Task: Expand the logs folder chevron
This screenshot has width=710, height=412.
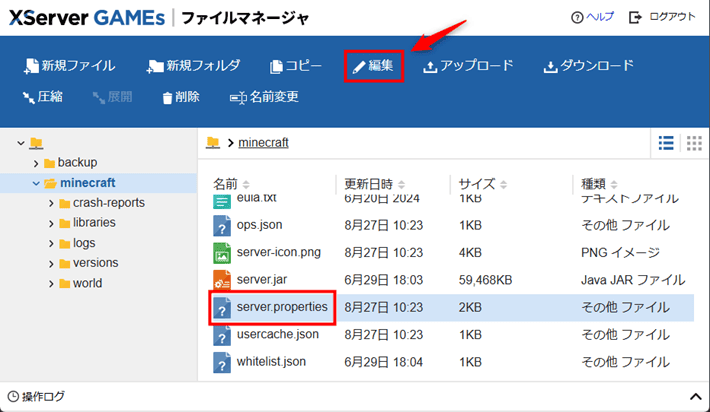Action: 51,244
